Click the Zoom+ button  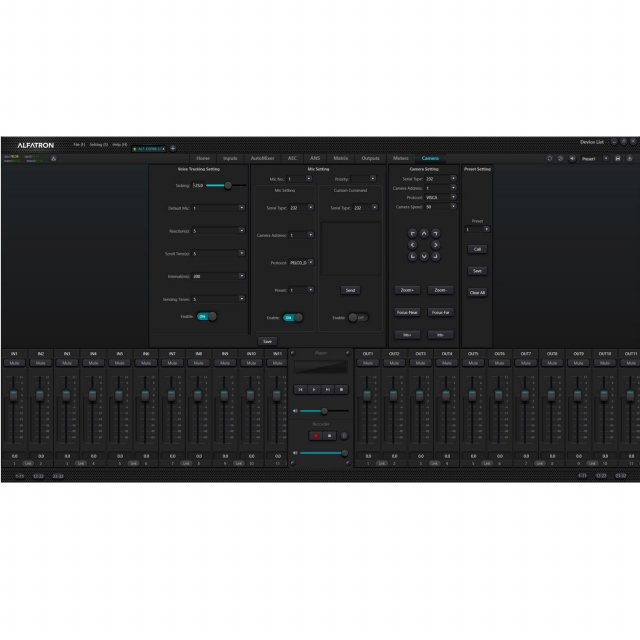(407, 290)
